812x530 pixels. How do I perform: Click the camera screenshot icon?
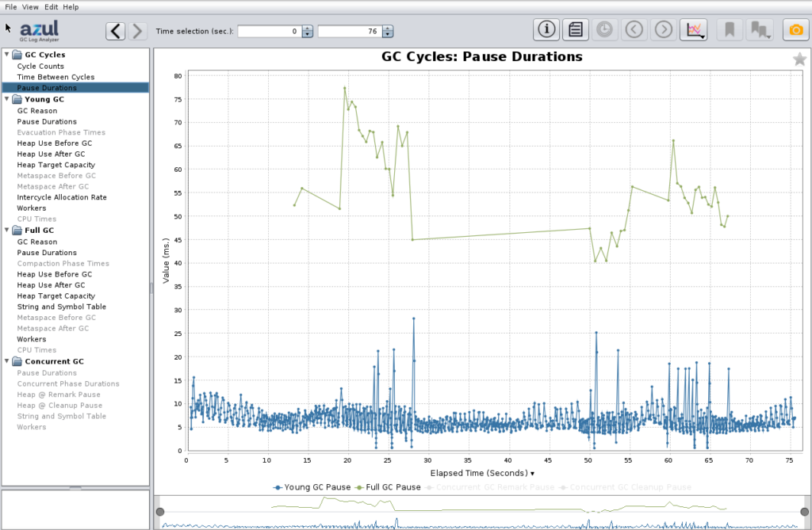(798, 29)
